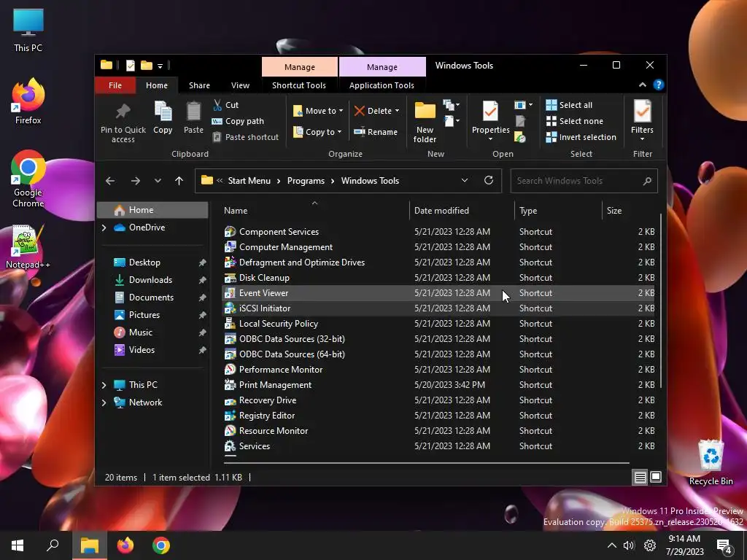Click the Properties checkmark icon
Screen dimensions: 747x560
(490, 111)
